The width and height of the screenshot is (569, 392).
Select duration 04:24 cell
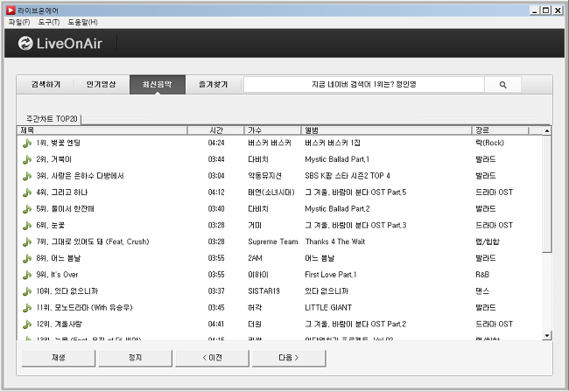tap(216, 143)
